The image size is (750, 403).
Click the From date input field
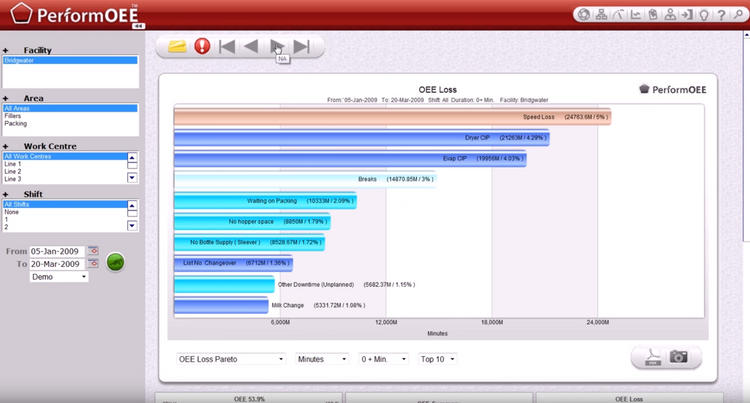pyautogui.click(x=57, y=251)
